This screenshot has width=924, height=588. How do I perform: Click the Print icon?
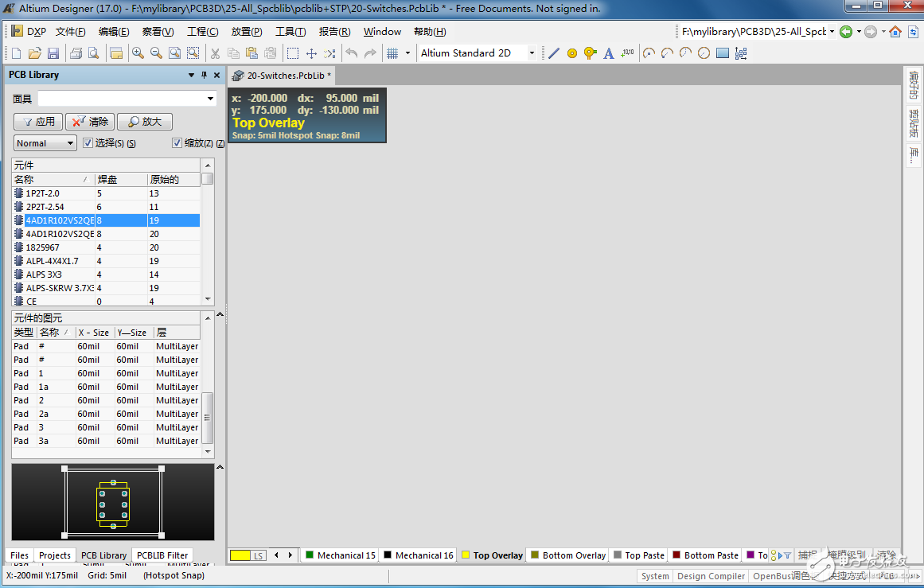(76, 53)
